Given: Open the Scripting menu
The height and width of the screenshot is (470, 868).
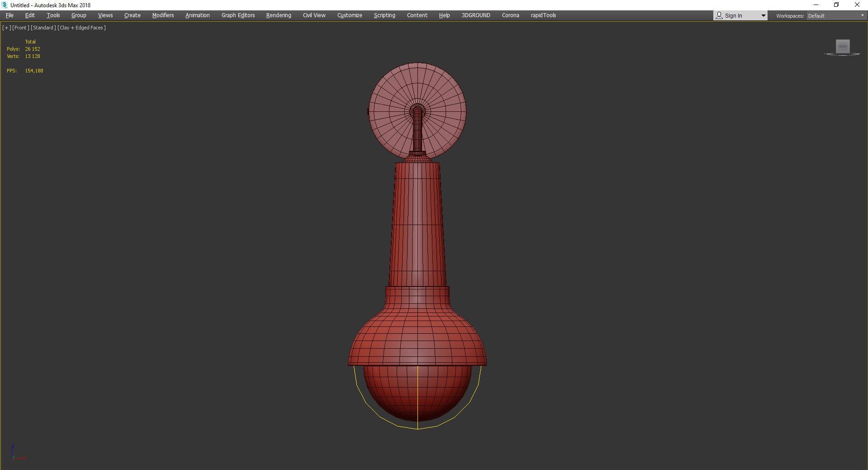Looking at the screenshot, I should point(384,15).
